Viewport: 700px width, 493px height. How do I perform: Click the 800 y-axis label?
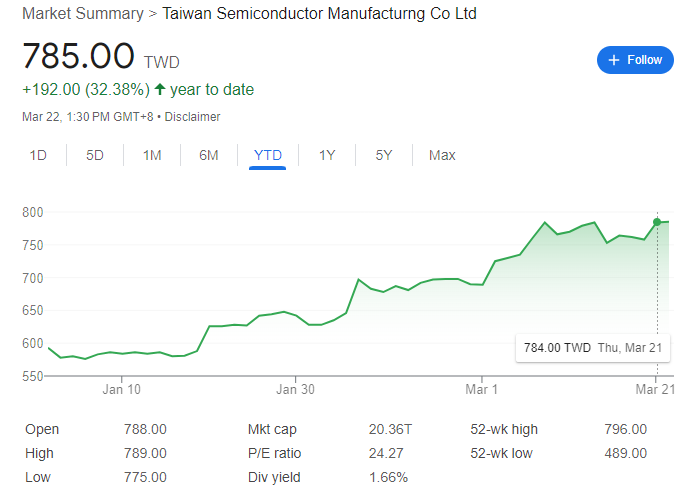click(33, 212)
